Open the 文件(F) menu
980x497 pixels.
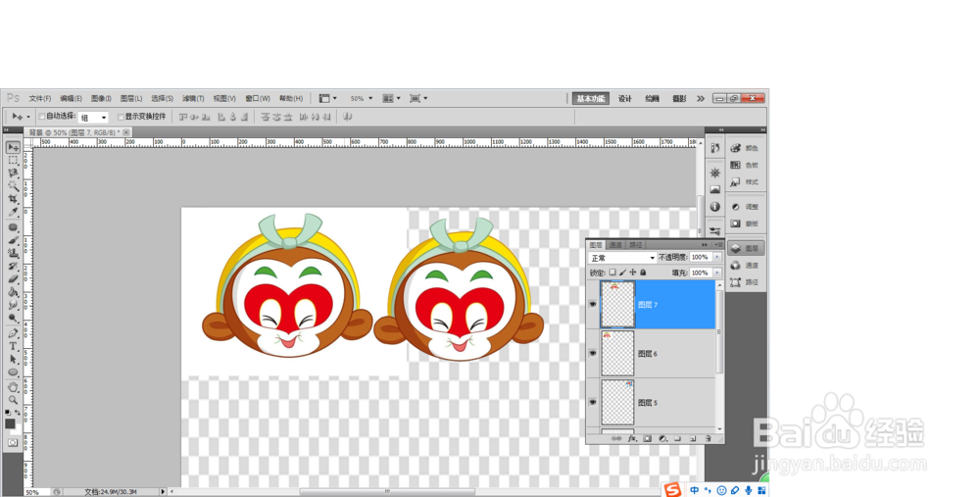click(x=40, y=98)
